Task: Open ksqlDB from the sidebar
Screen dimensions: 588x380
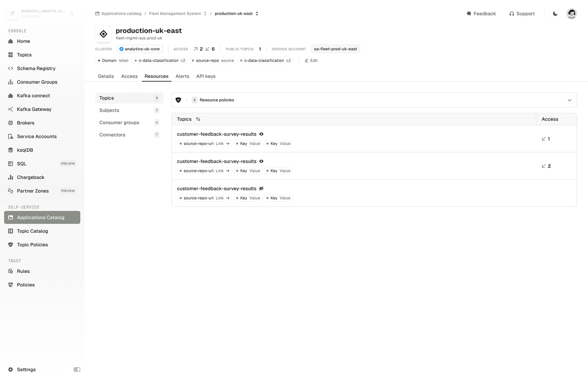Action: click(25, 150)
